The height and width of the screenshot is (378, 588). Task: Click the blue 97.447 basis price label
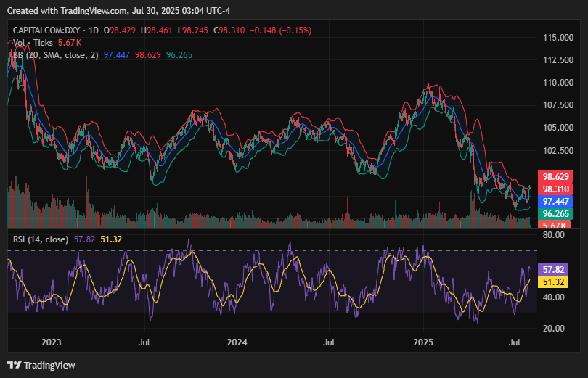[556, 201]
